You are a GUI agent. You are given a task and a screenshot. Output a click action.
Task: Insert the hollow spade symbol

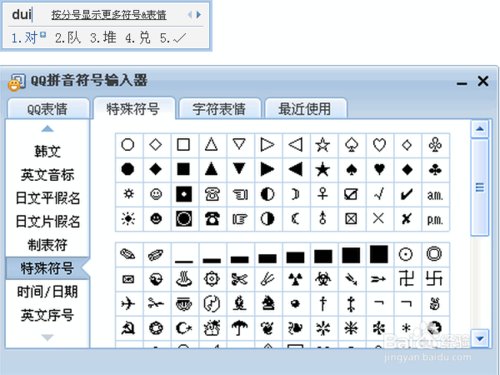click(351, 145)
